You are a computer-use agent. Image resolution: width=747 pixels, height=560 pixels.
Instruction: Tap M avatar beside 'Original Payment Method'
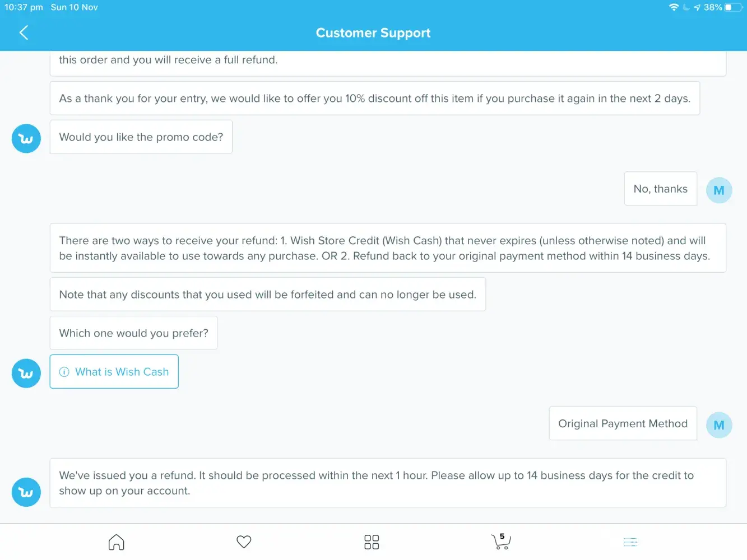click(719, 425)
